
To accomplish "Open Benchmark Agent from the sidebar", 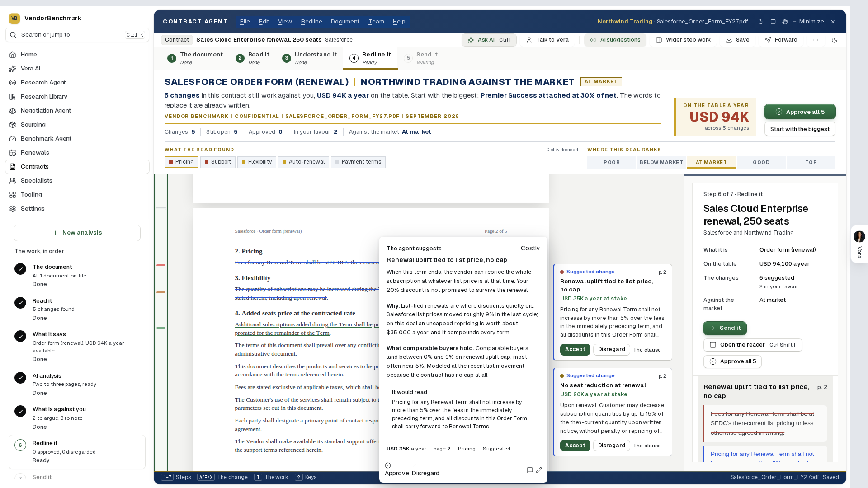I will point(77,139).
